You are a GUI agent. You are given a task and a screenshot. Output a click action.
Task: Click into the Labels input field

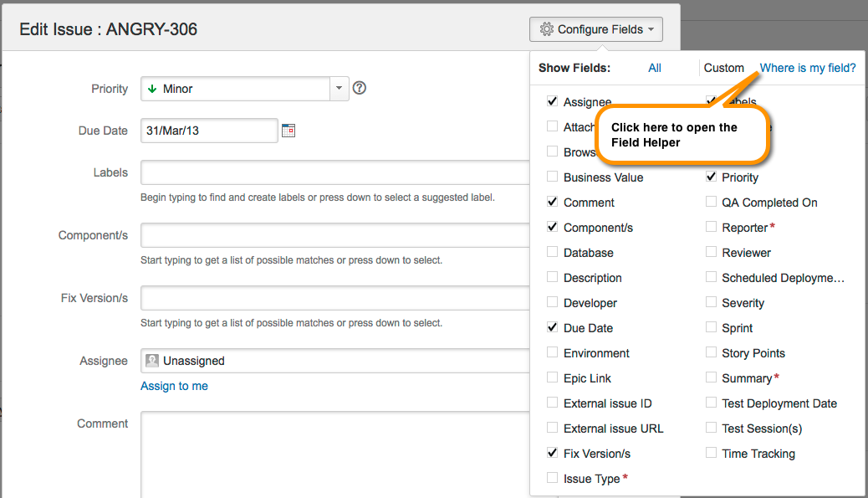[x=334, y=172]
